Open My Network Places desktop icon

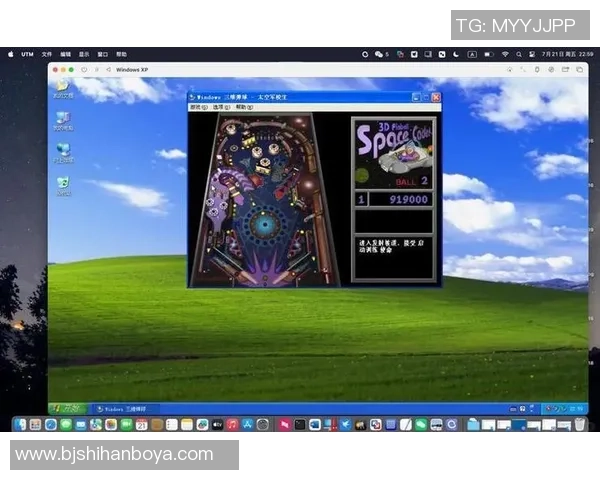pos(63,153)
